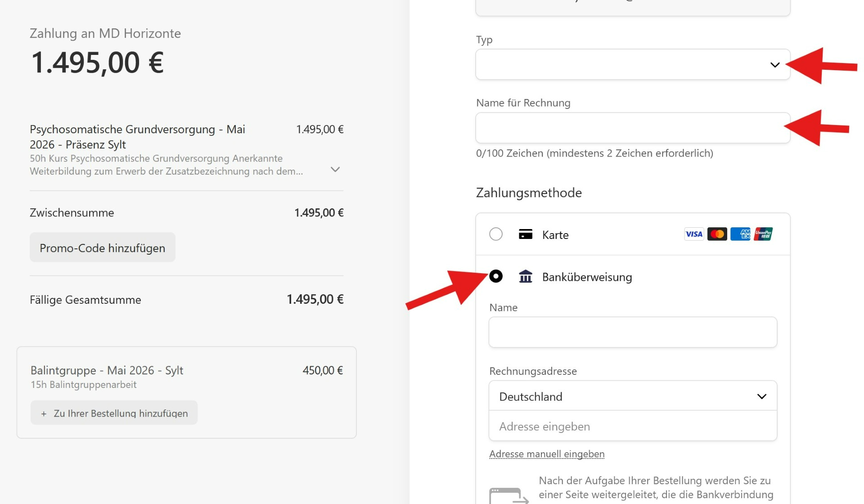Viewport: 864px width, 504px height.
Task: Click the Visa card logo
Action: [693, 234]
